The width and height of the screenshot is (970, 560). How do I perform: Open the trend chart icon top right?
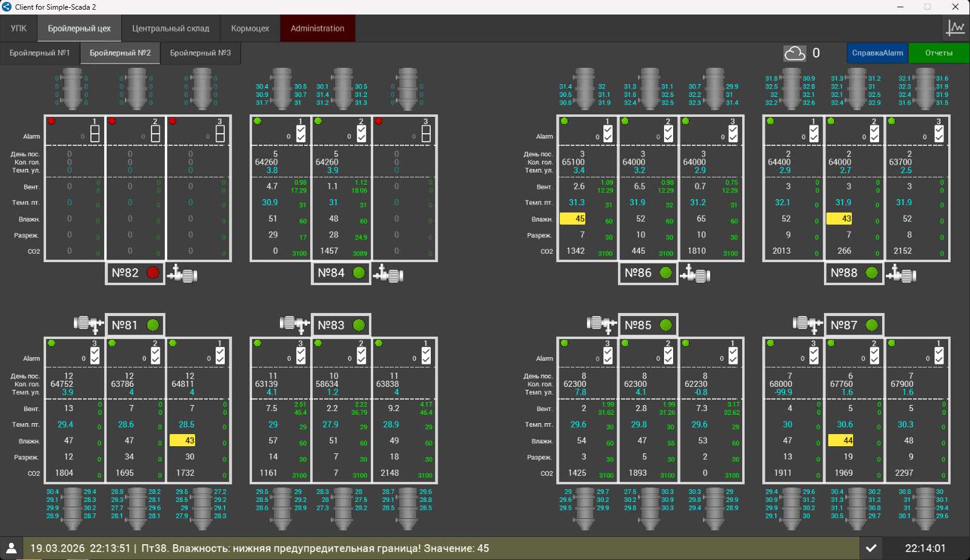click(x=955, y=28)
